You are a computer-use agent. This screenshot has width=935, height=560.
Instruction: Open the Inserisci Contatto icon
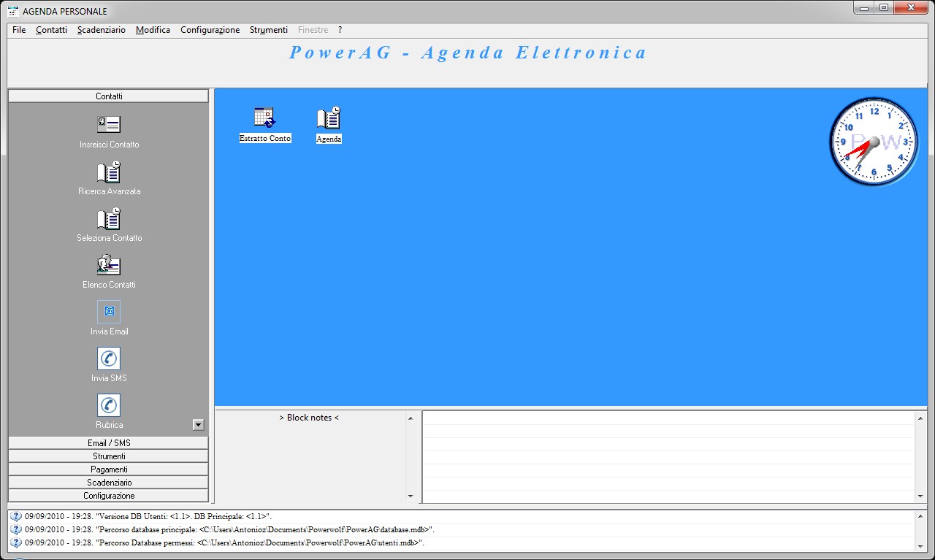tap(109, 124)
